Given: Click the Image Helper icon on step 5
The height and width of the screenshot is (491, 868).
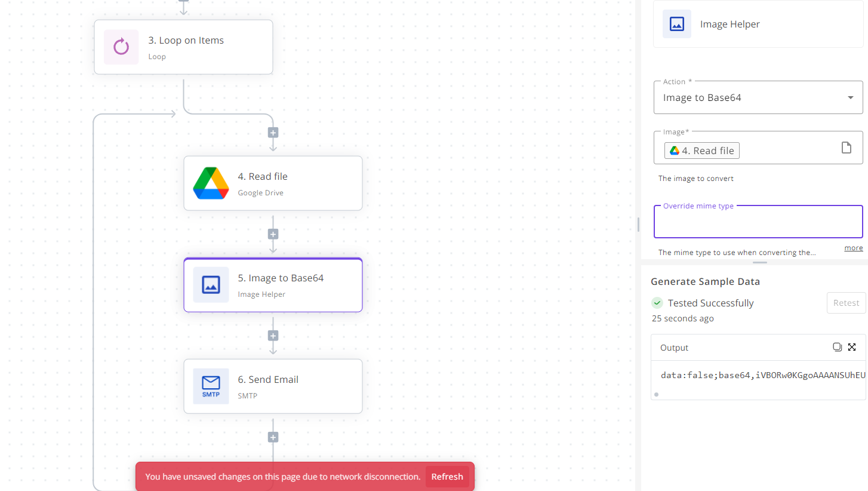Looking at the screenshot, I should [211, 285].
